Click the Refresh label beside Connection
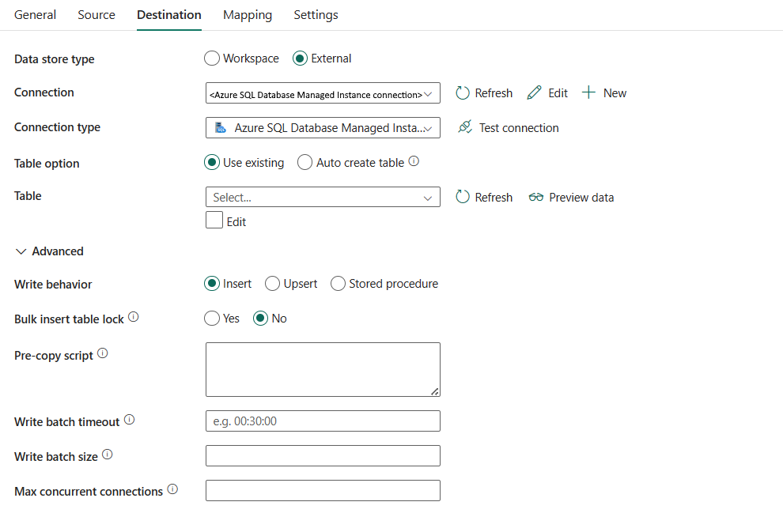This screenshot has height=532, width=783. tap(494, 93)
